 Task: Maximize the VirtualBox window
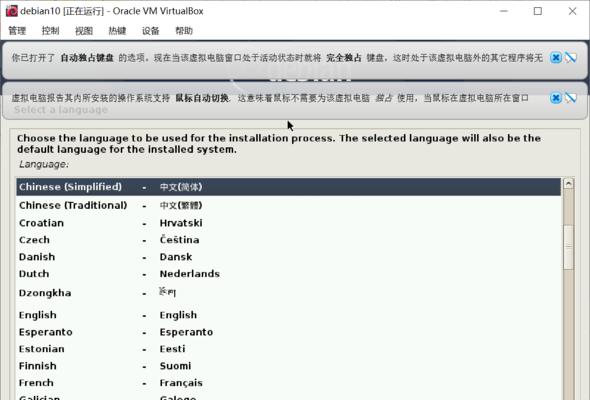pos(538,11)
